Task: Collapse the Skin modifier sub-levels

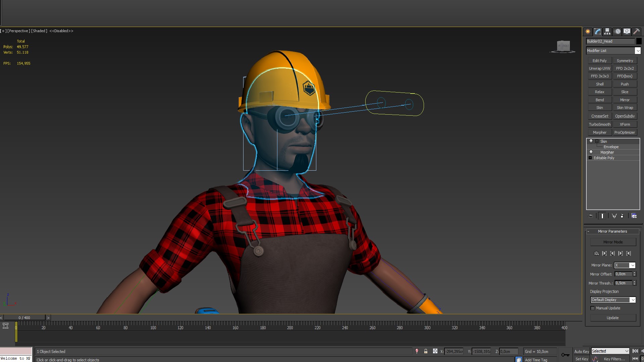Action: pyautogui.click(x=597, y=141)
